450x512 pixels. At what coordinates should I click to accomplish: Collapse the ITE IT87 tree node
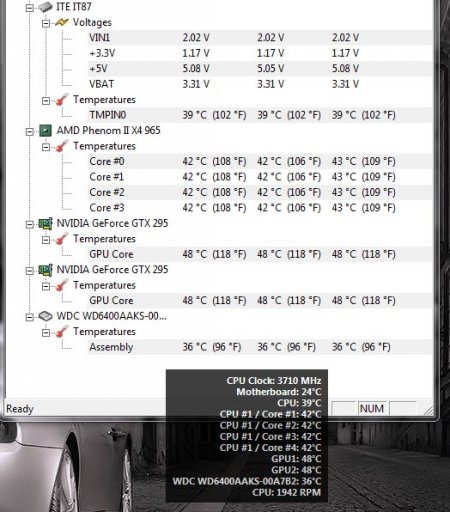(x=30, y=8)
